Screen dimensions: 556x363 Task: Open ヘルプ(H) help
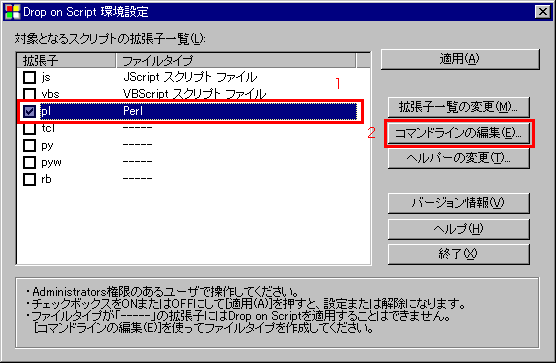click(458, 229)
